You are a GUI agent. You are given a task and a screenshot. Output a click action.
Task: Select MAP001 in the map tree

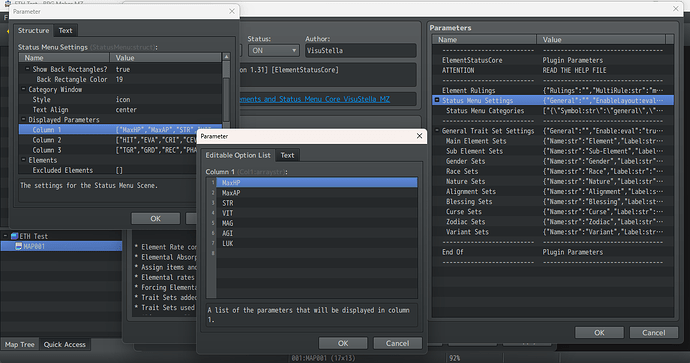[62, 246]
